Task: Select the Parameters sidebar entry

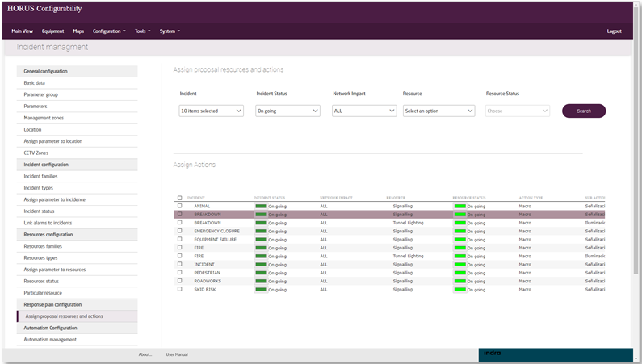Action: click(x=77, y=106)
